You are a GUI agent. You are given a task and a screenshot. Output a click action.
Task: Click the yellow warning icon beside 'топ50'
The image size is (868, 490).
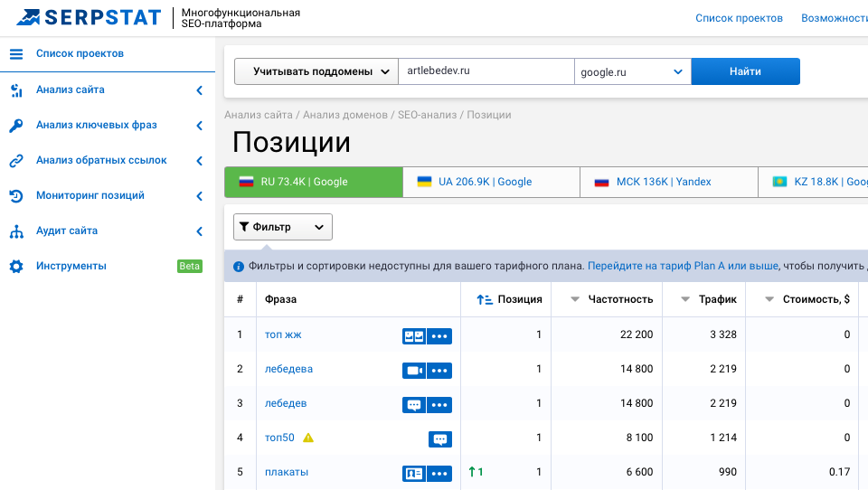[x=308, y=438]
